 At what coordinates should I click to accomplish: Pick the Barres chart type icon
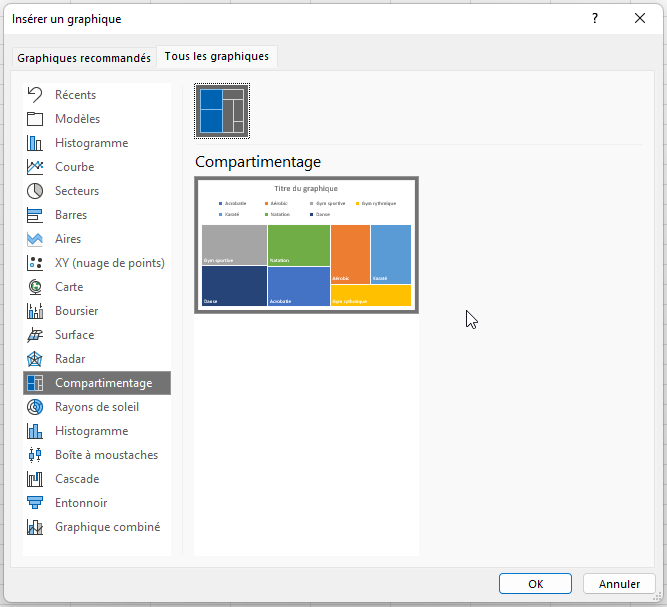tap(35, 215)
